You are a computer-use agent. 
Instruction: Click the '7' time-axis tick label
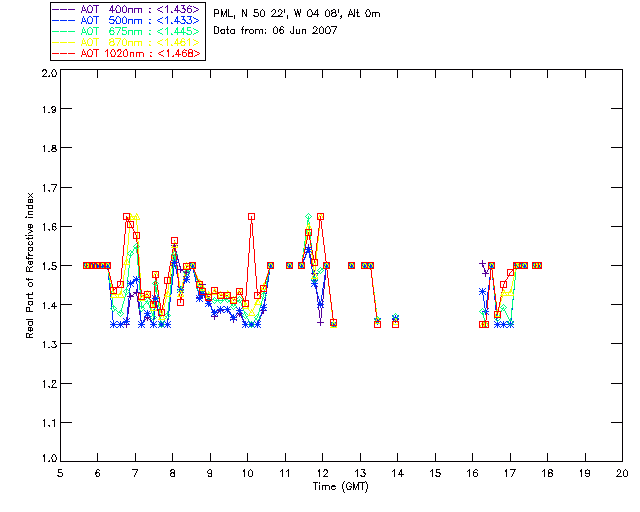coord(135,473)
